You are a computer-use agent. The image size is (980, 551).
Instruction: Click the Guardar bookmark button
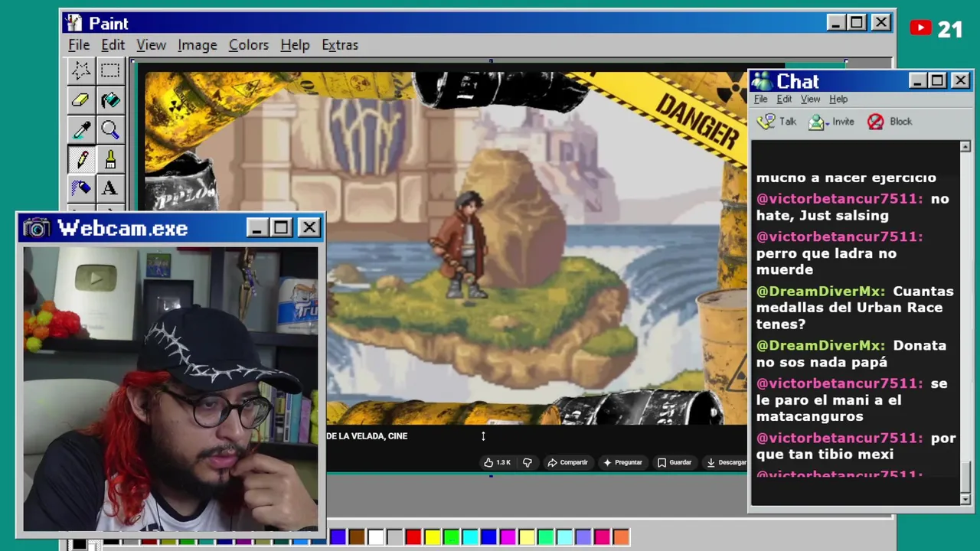pos(675,462)
